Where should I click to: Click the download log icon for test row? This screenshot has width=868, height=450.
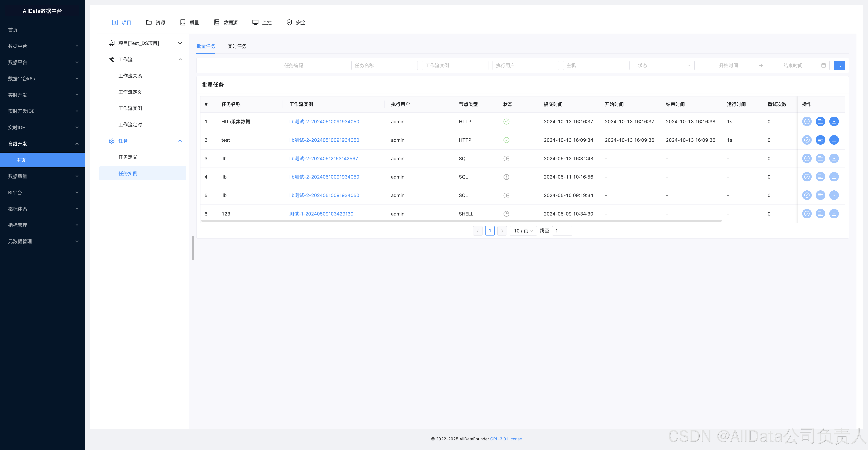click(x=834, y=140)
